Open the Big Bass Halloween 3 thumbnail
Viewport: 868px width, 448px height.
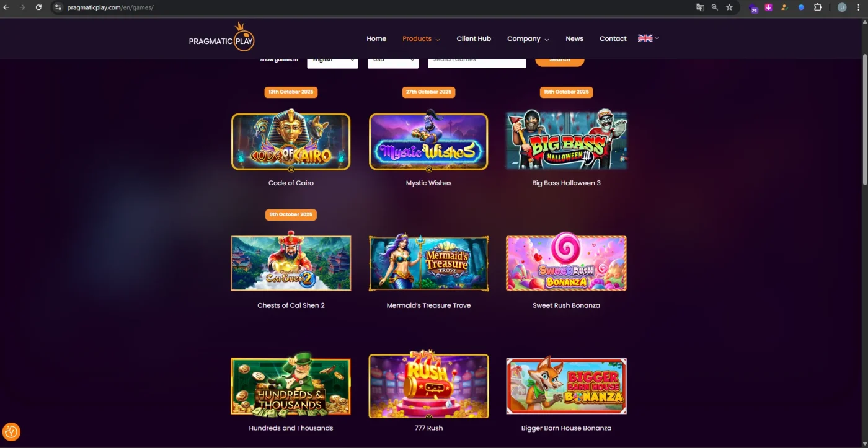pyautogui.click(x=566, y=141)
